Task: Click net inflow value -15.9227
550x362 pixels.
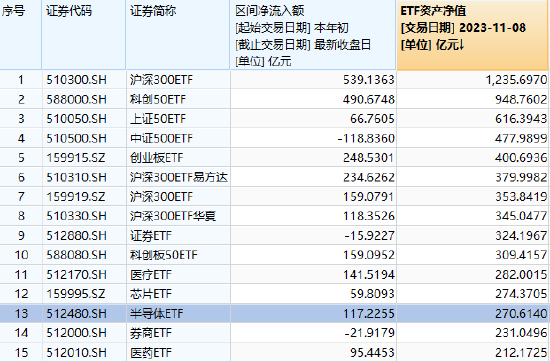Action: pos(369,236)
